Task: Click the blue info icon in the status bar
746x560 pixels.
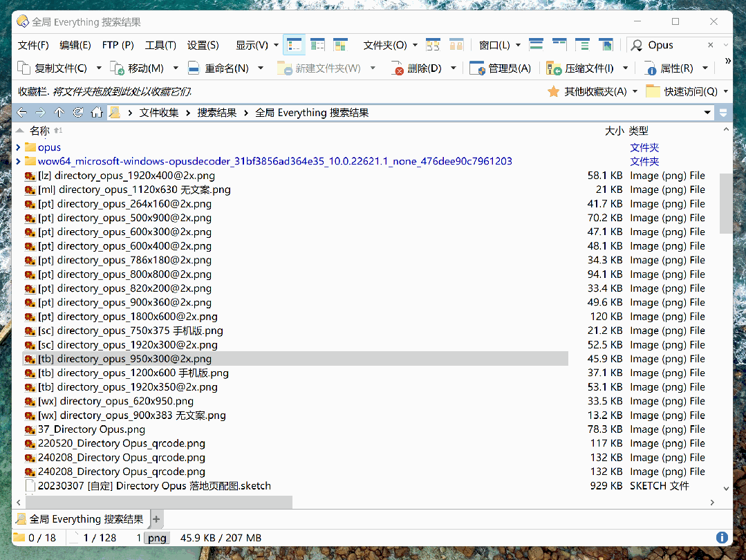Action: click(x=722, y=537)
